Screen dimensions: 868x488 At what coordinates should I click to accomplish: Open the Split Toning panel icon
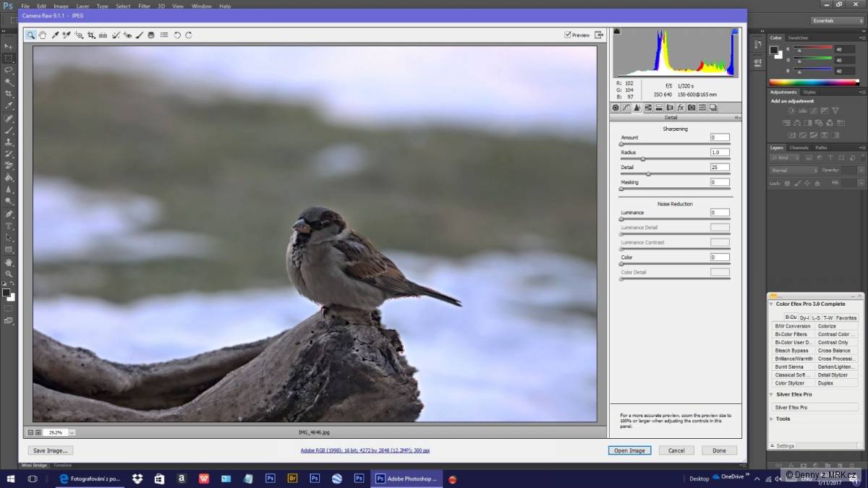coord(659,108)
